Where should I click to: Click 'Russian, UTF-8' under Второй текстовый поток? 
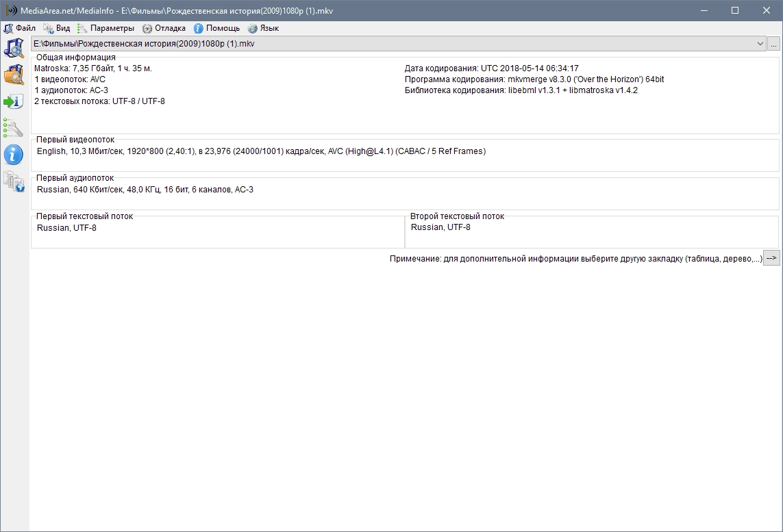click(440, 227)
